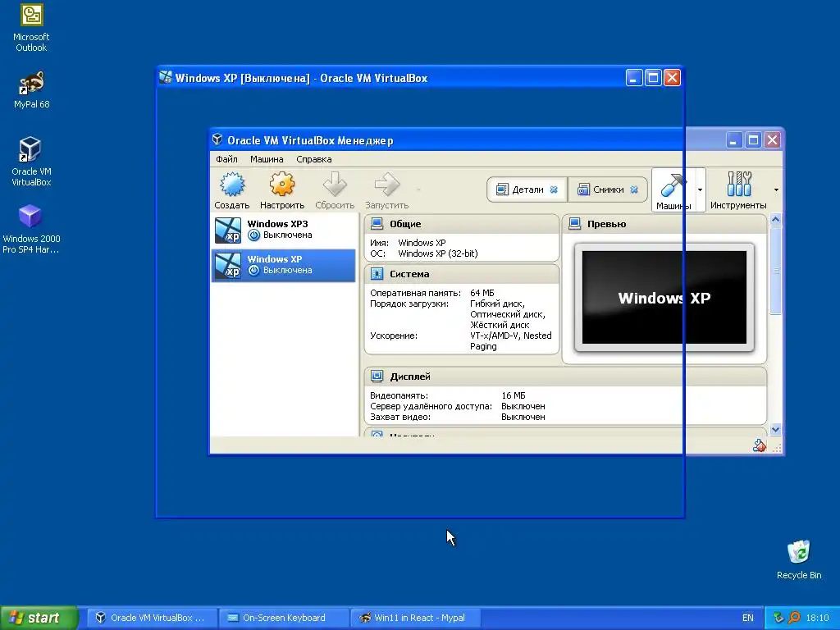The height and width of the screenshot is (630, 840).
Task: Close the Снимки tab with its x icon
Action: 634,189
